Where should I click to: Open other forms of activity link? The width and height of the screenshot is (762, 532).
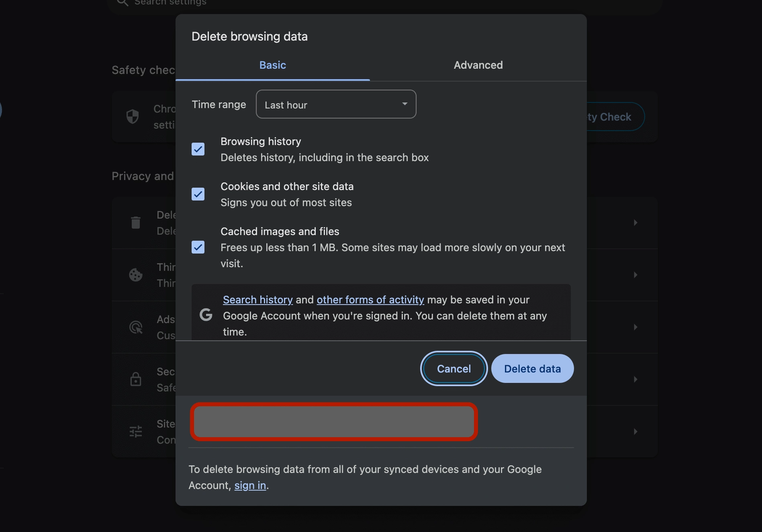370,300
